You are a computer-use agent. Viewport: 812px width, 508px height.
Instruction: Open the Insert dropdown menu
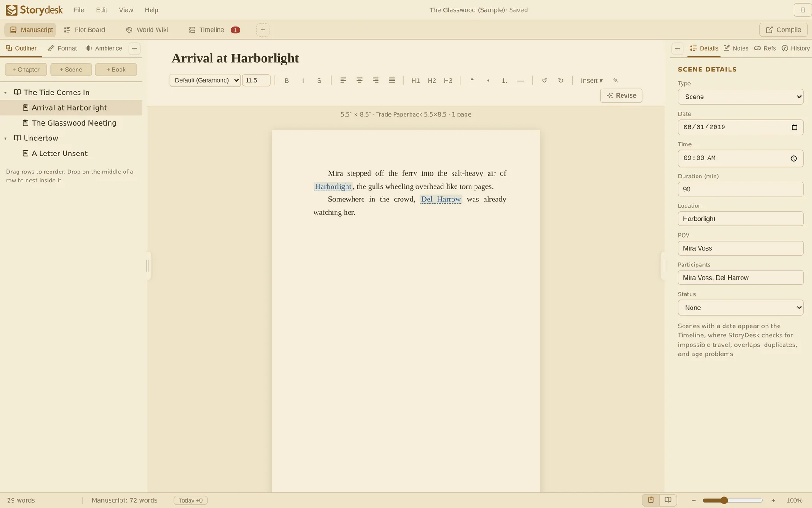(x=591, y=80)
